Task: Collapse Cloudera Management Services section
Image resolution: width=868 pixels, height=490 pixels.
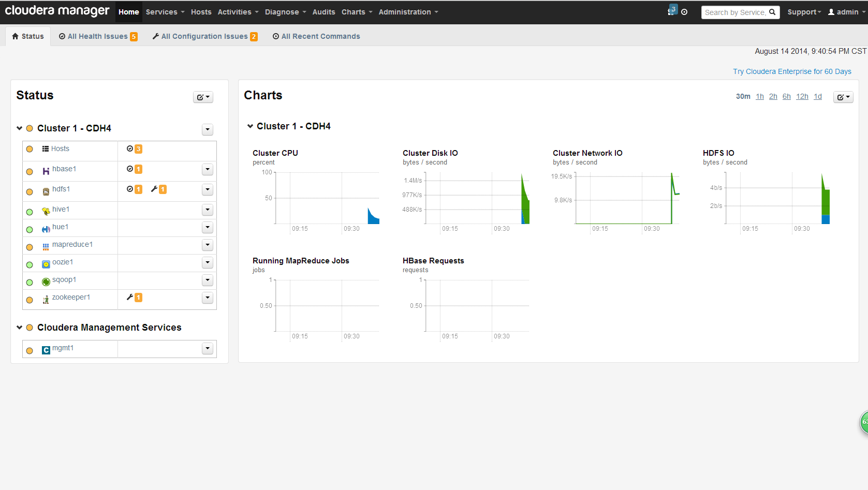Action: point(19,328)
